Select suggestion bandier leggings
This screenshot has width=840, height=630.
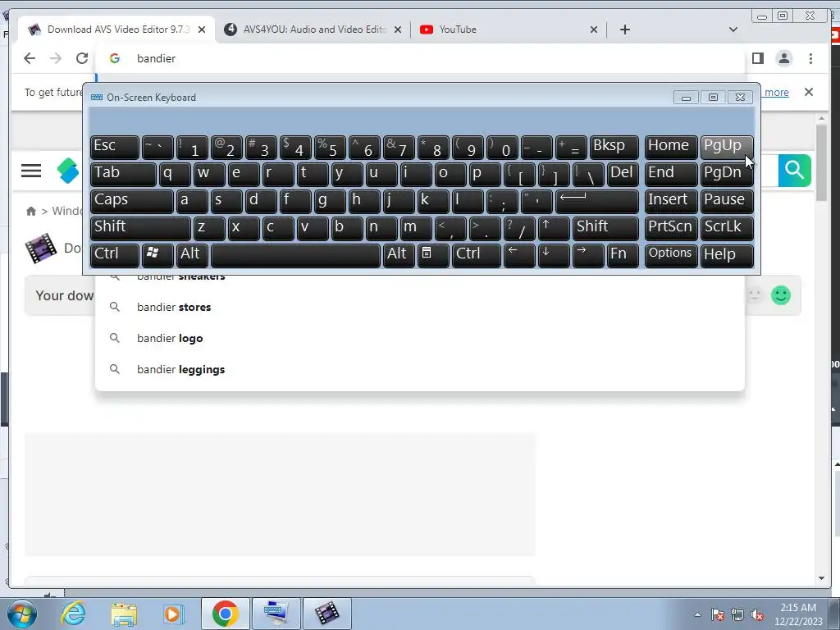pyautogui.click(x=420, y=369)
